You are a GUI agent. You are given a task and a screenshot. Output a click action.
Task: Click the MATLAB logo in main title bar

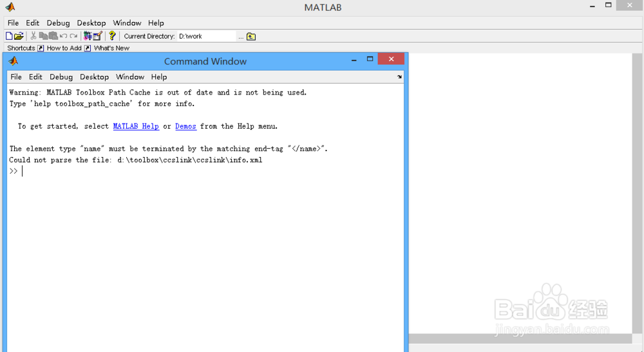coord(10,7)
